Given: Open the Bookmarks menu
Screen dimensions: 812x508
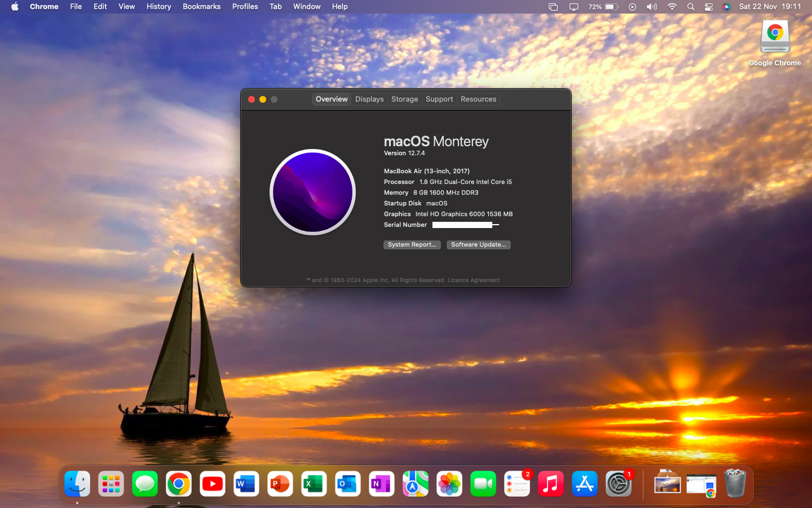Looking at the screenshot, I should point(201,7).
